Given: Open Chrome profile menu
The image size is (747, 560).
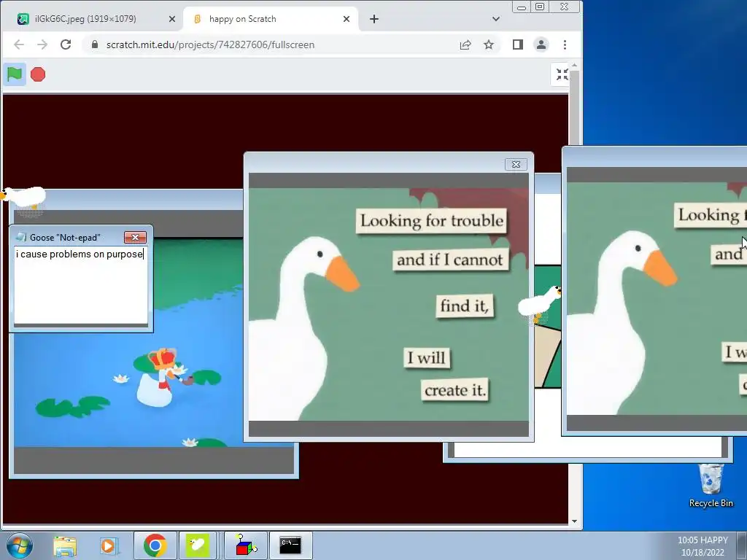Looking at the screenshot, I should point(541,44).
